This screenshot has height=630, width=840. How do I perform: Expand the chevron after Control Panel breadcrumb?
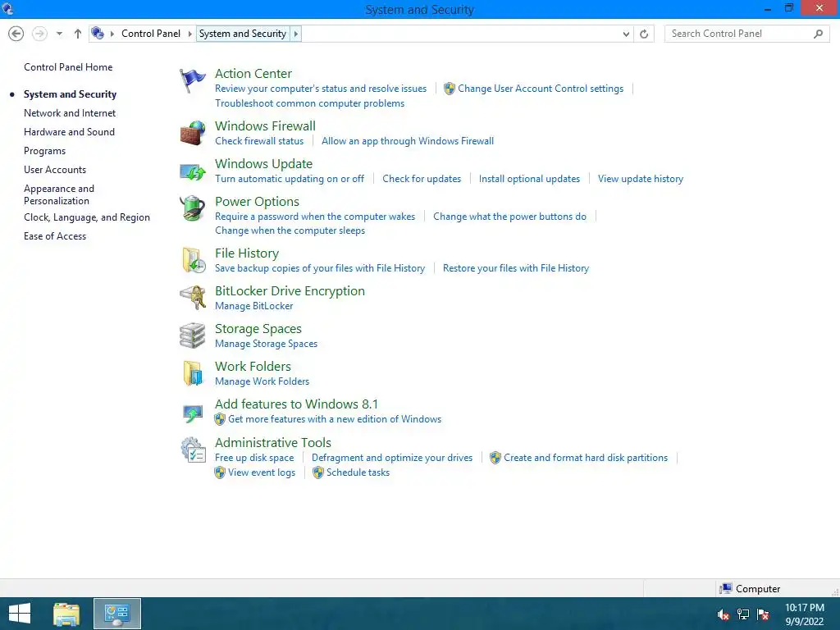pyautogui.click(x=189, y=34)
